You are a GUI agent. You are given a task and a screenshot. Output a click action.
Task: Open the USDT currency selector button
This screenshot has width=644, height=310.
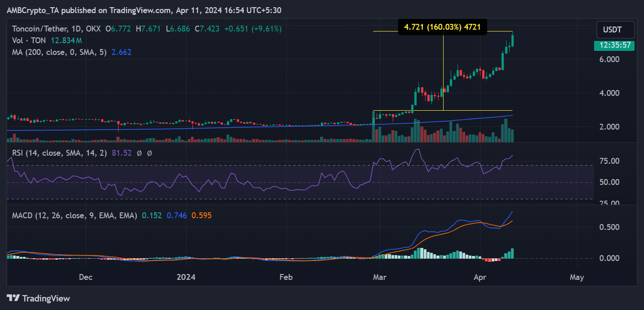615,30
